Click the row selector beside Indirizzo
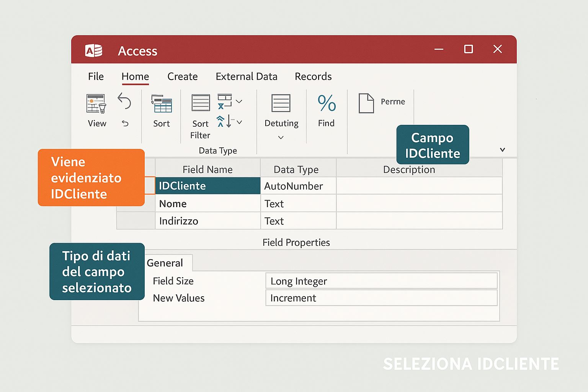The width and height of the screenshot is (588, 392). [x=136, y=221]
